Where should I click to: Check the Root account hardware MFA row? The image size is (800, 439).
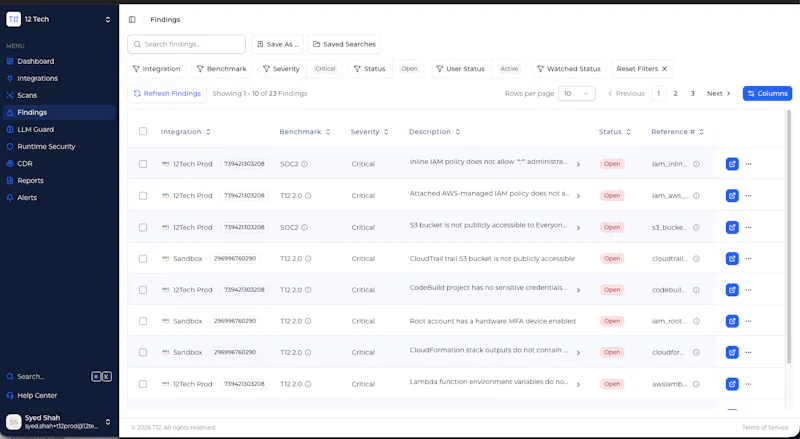[x=143, y=321]
